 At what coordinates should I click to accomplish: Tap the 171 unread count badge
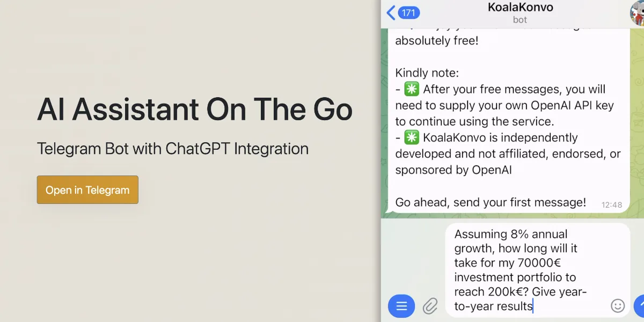(408, 12)
